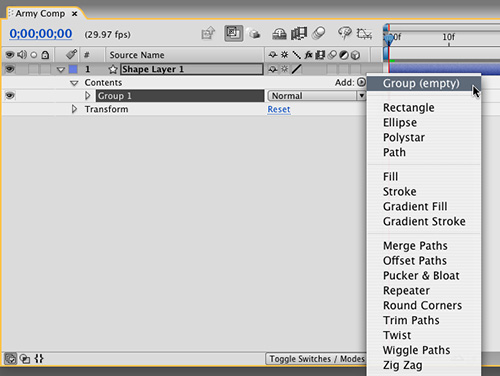This screenshot has width=500, height=376.
Task: Toggle Hide Shy Layers icon
Action: point(279,34)
